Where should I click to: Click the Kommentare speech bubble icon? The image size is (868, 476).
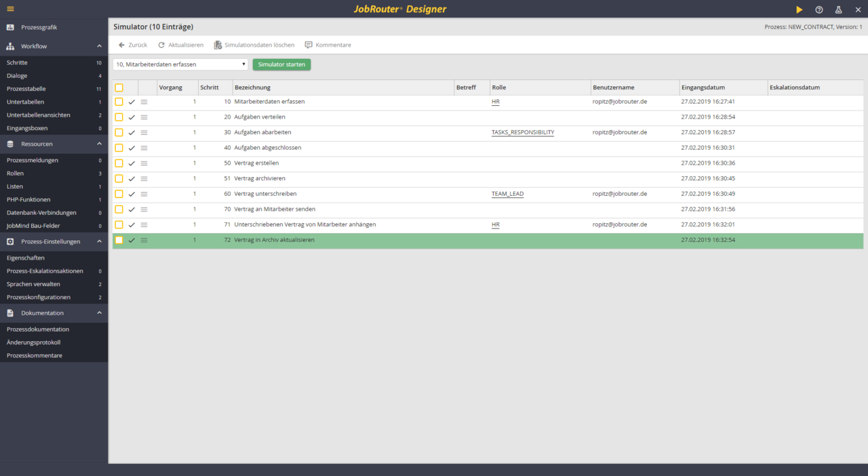309,45
